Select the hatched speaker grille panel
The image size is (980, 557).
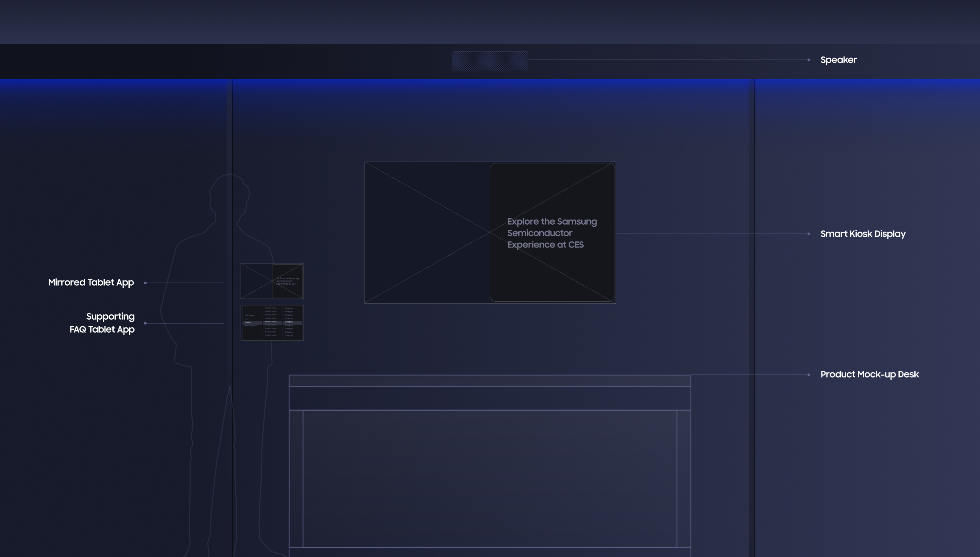490,61
